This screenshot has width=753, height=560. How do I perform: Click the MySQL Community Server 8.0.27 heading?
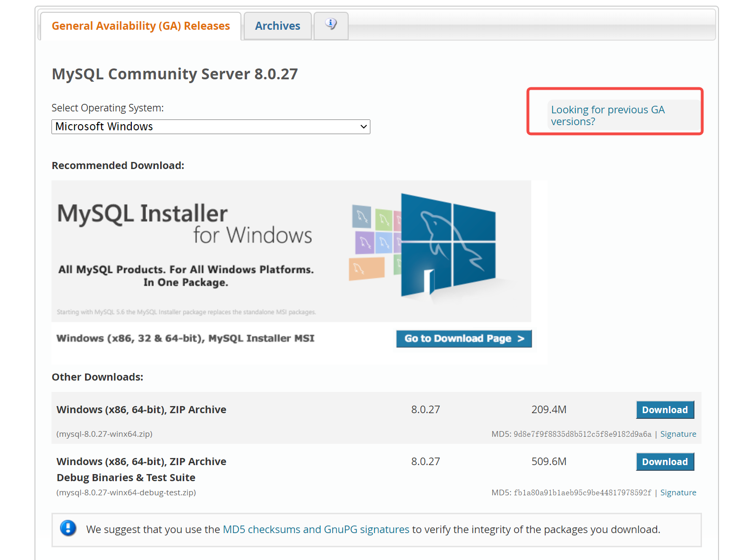tap(175, 74)
